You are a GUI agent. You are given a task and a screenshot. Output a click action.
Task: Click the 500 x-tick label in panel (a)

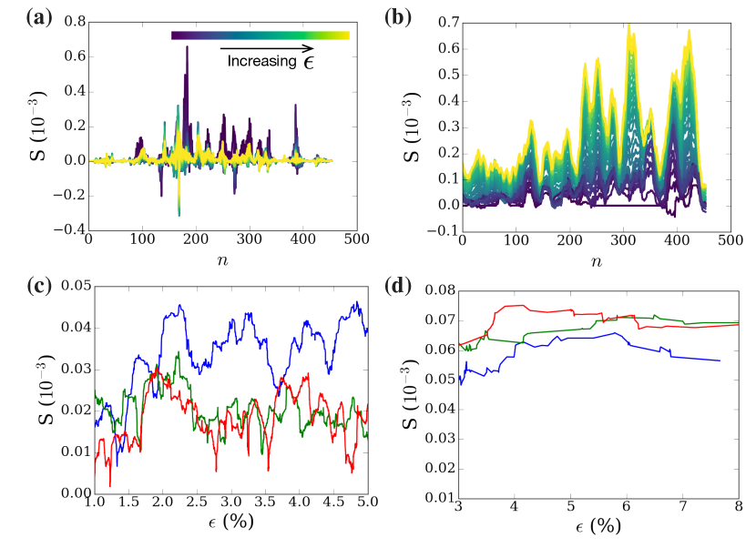click(x=357, y=239)
